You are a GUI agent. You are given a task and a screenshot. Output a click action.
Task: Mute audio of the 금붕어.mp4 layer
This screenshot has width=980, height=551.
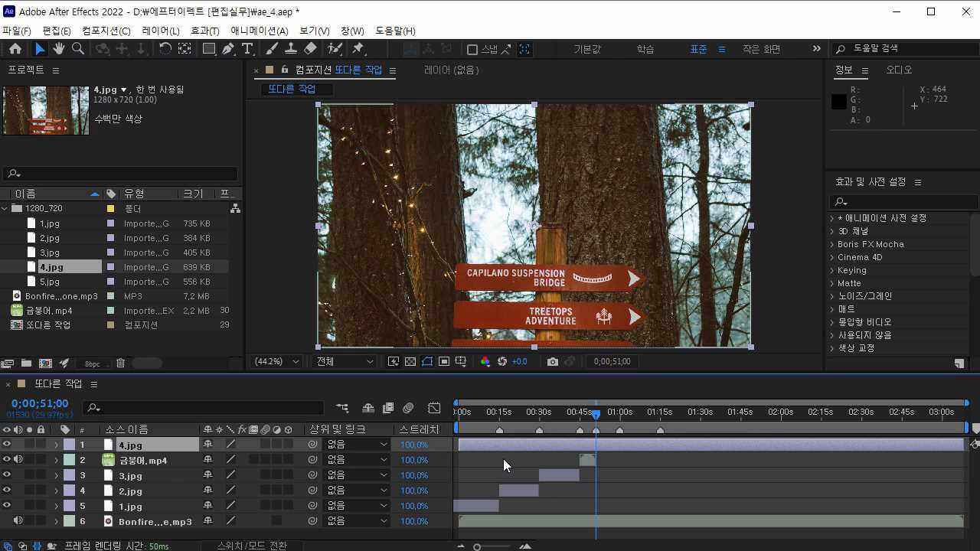coord(18,460)
